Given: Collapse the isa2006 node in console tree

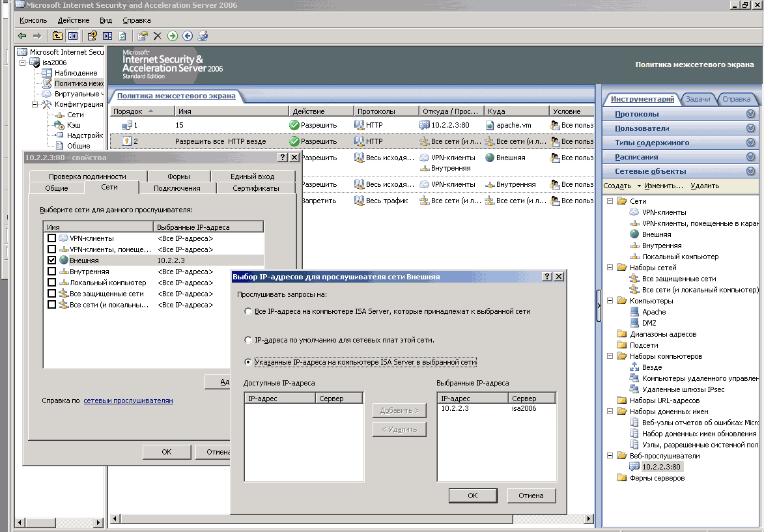Looking at the screenshot, I should tap(22, 63).
